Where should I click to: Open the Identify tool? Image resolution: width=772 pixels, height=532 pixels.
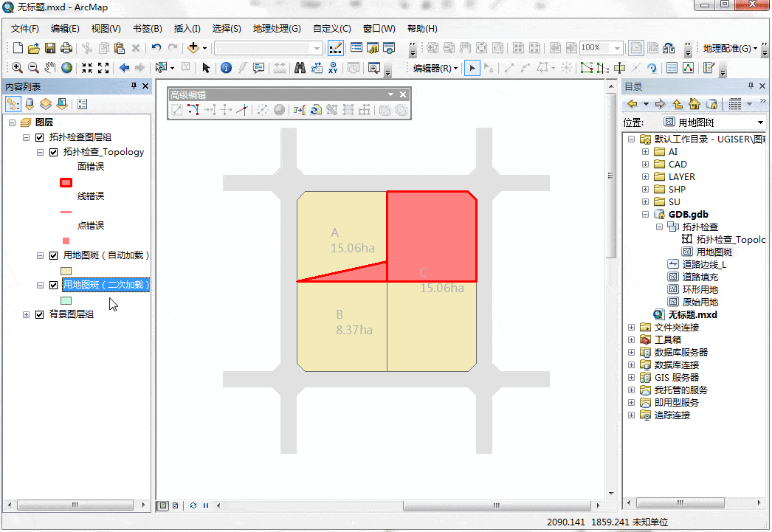point(226,68)
